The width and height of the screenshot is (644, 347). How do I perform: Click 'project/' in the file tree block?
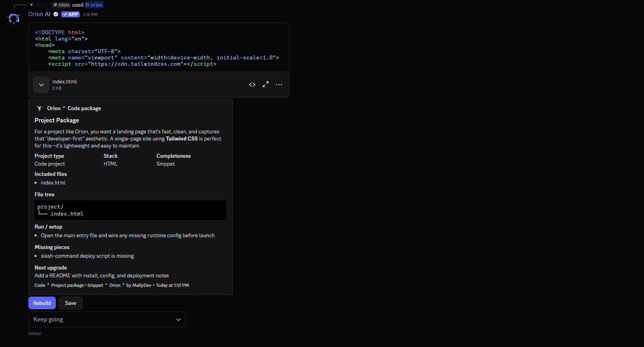[x=50, y=207]
